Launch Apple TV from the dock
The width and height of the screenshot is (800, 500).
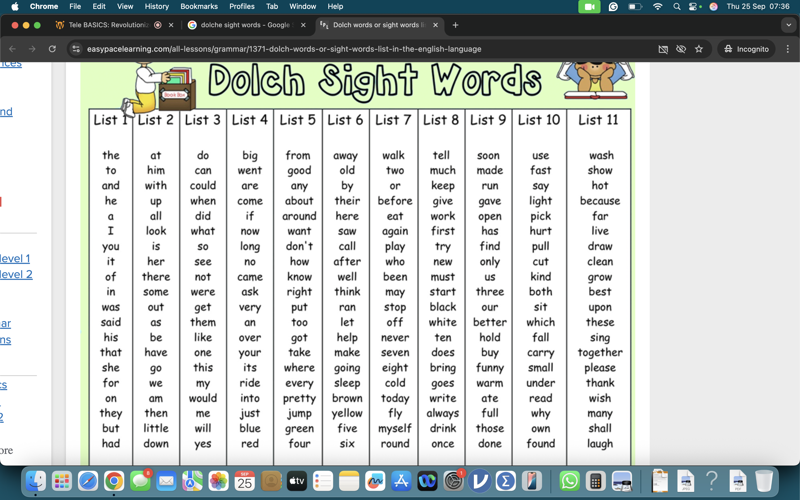pyautogui.click(x=297, y=481)
